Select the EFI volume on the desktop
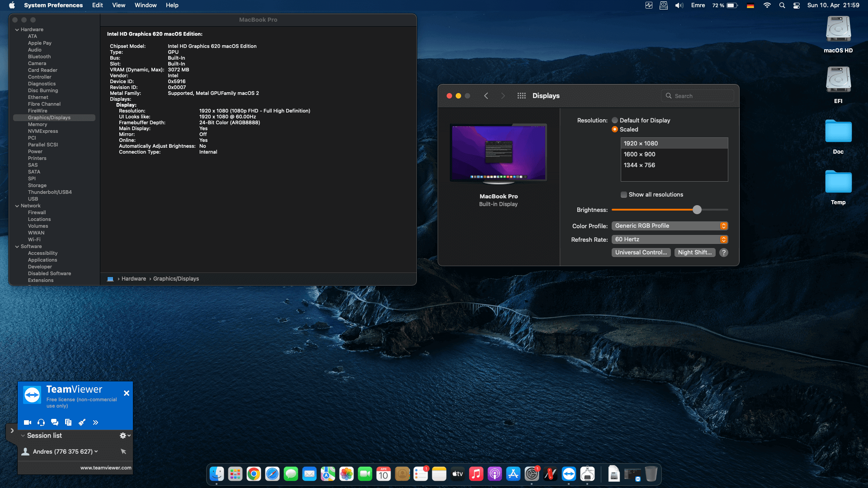 [838, 85]
